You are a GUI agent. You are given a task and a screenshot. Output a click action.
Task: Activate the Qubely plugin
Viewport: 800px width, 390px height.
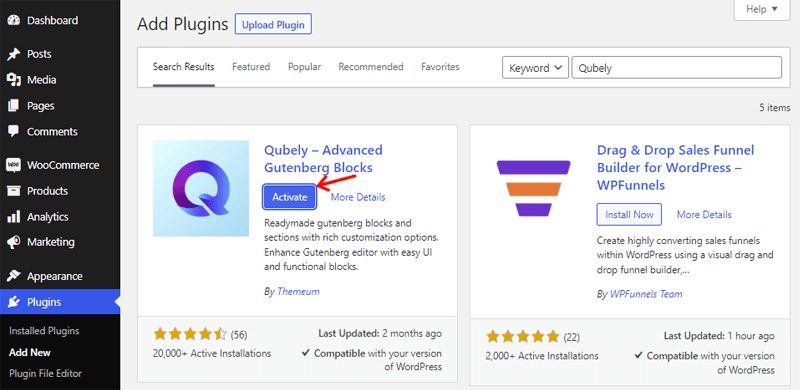(x=290, y=197)
